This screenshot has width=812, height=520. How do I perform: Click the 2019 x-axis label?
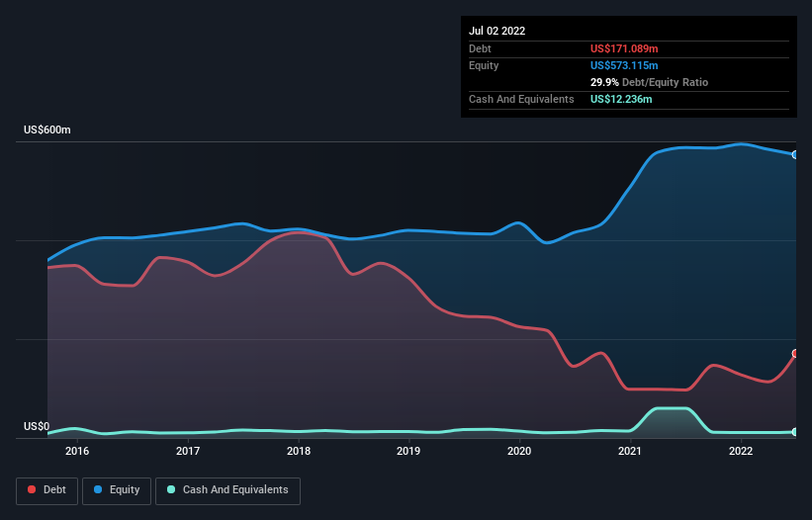pos(408,451)
